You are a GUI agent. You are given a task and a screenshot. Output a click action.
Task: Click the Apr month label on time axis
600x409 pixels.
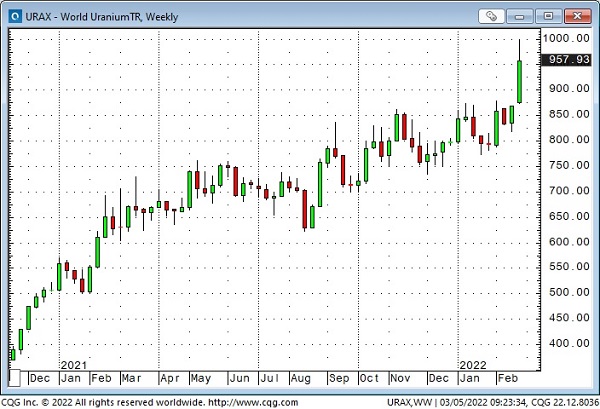(170, 378)
